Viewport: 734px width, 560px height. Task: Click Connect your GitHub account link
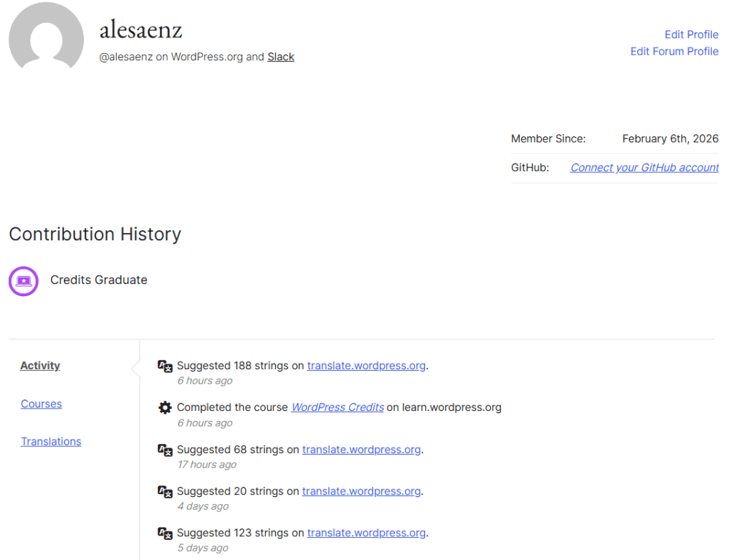click(x=644, y=167)
